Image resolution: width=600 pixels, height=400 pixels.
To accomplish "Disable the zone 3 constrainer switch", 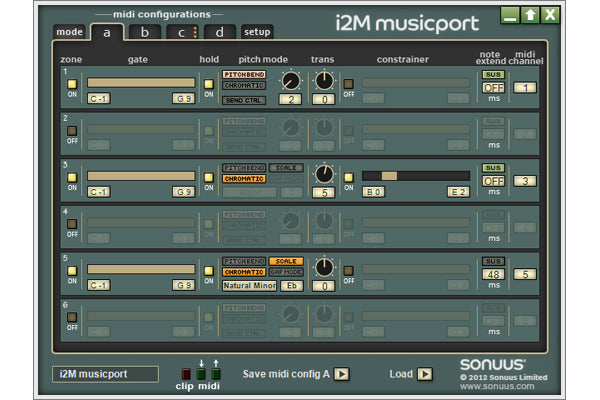I will click(x=348, y=177).
